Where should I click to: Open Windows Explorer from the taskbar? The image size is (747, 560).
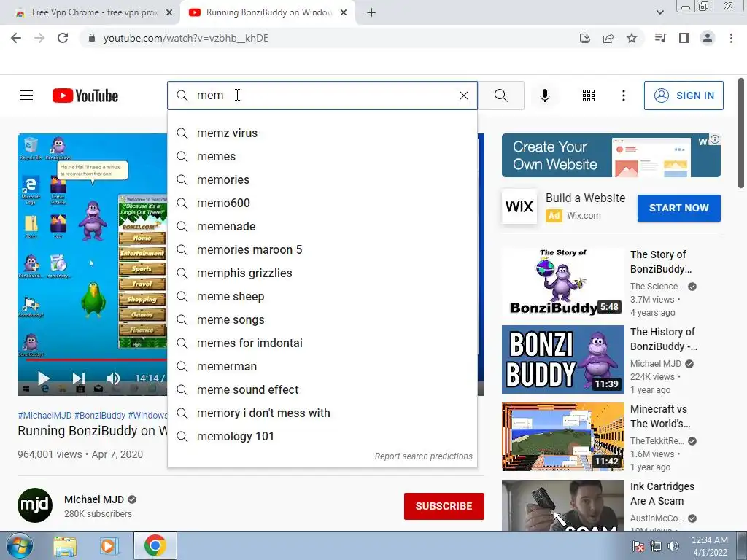tap(65, 546)
